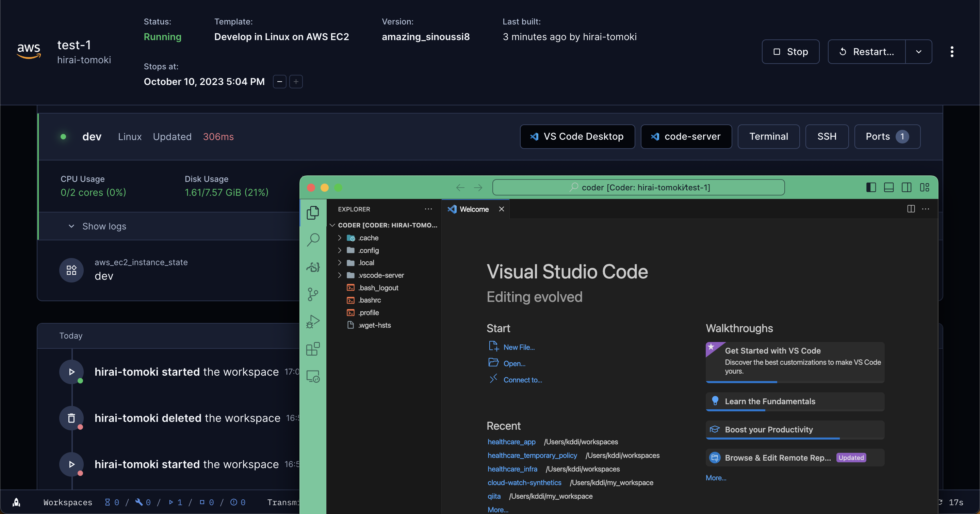Open the Remote Explorer view
The image size is (980, 514).
click(313, 376)
